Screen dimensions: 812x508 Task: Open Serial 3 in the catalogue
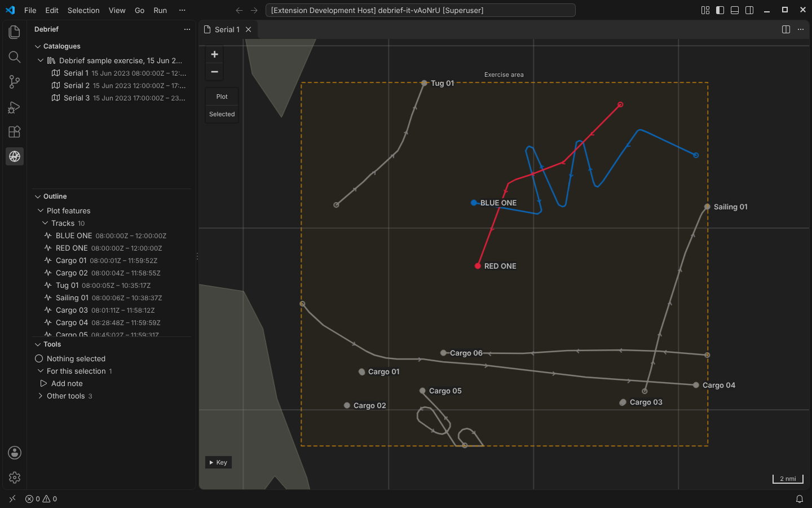[112, 98]
